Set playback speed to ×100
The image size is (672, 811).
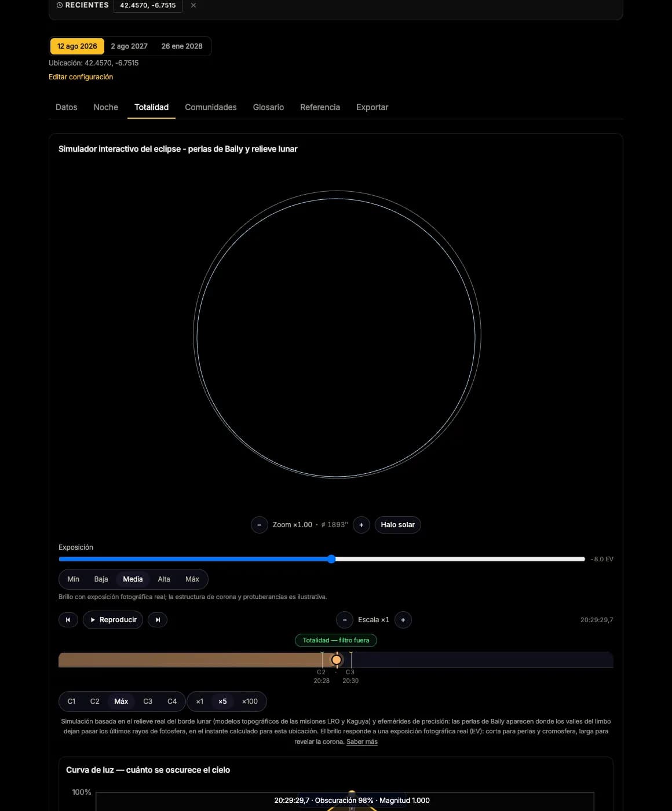[x=250, y=702]
